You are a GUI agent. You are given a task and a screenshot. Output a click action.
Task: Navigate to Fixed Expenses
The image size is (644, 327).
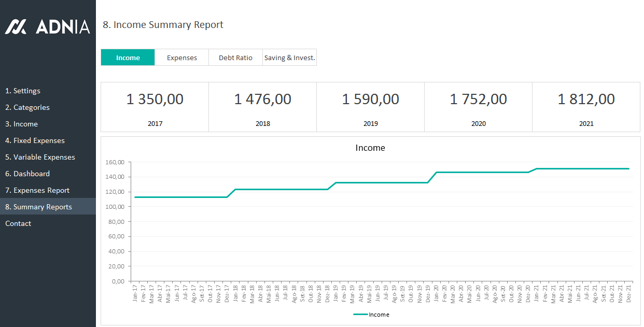pyautogui.click(x=35, y=140)
